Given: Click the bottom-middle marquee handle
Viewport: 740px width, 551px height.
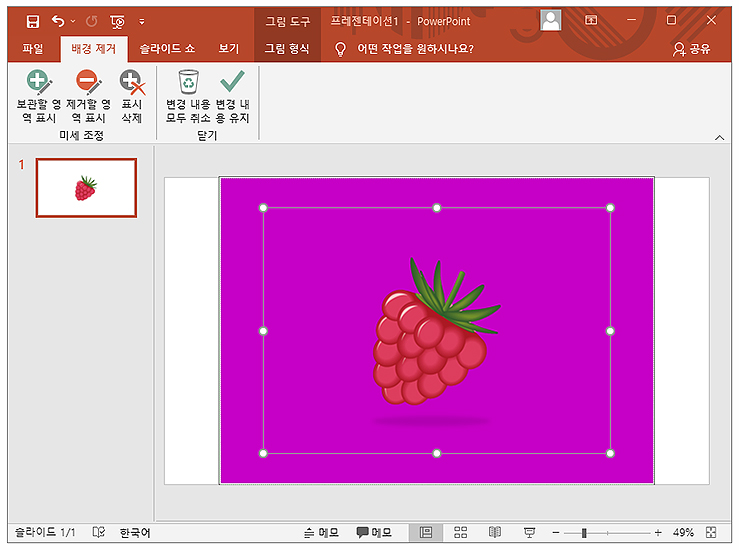Looking at the screenshot, I should pos(437,453).
